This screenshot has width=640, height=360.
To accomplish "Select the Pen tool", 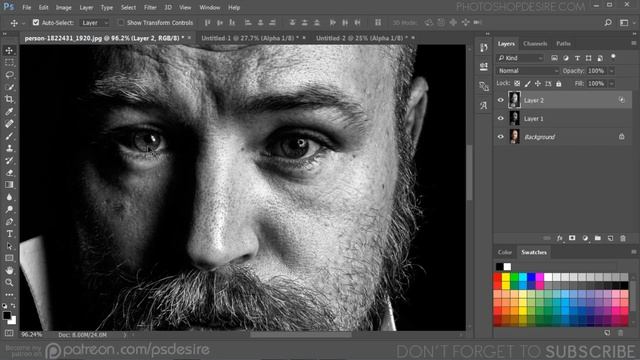I will pyautogui.click(x=9, y=222).
